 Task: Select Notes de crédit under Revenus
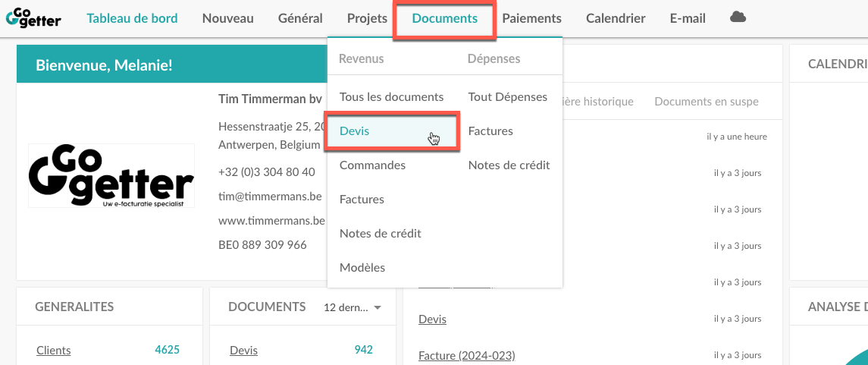381,234
